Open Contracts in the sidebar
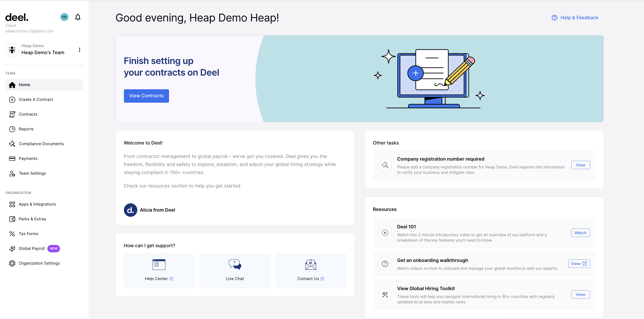The height and width of the screenshot is (319, 644). coord(28,114)
